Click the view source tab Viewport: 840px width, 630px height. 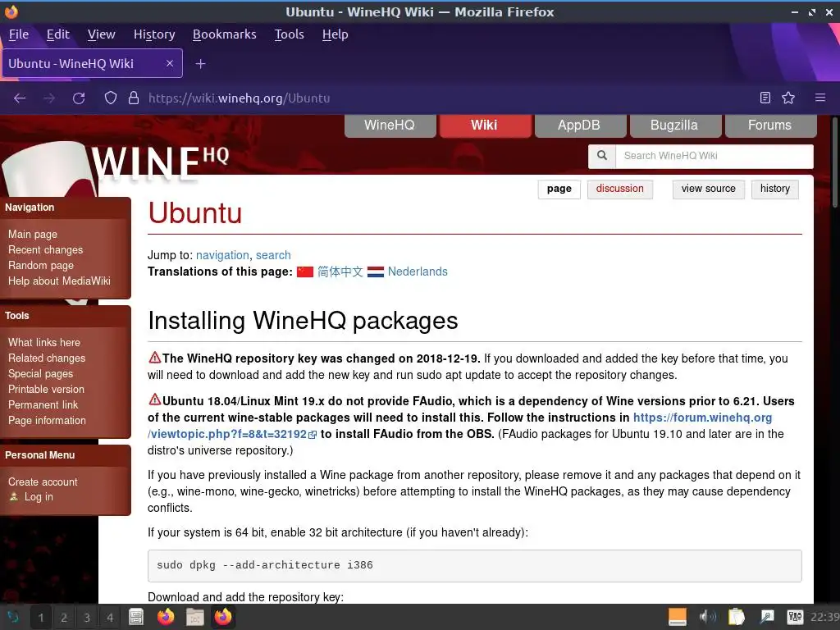coord(708,189)
